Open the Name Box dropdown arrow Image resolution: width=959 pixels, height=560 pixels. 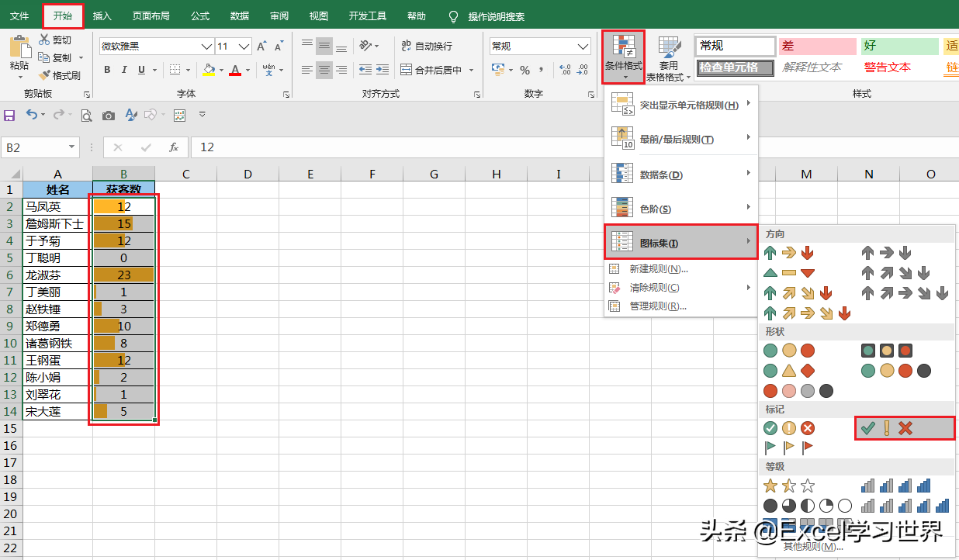(x=72, y=147)
